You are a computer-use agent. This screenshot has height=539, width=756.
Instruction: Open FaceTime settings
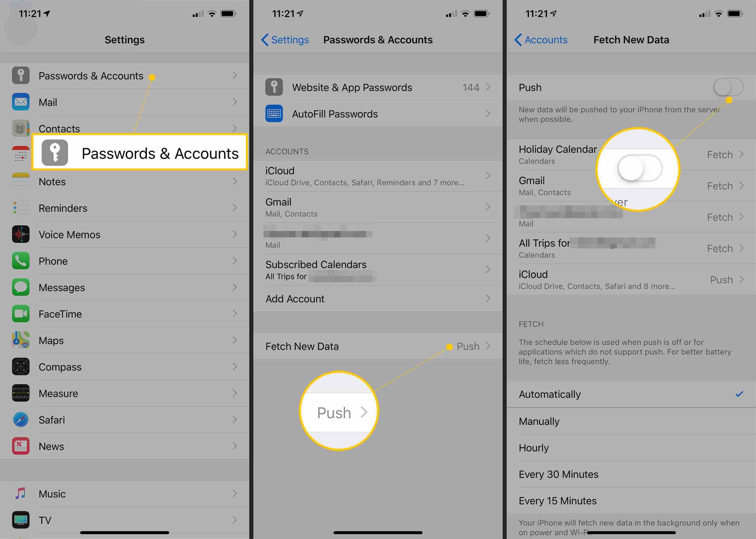click(x=125, y=314)
